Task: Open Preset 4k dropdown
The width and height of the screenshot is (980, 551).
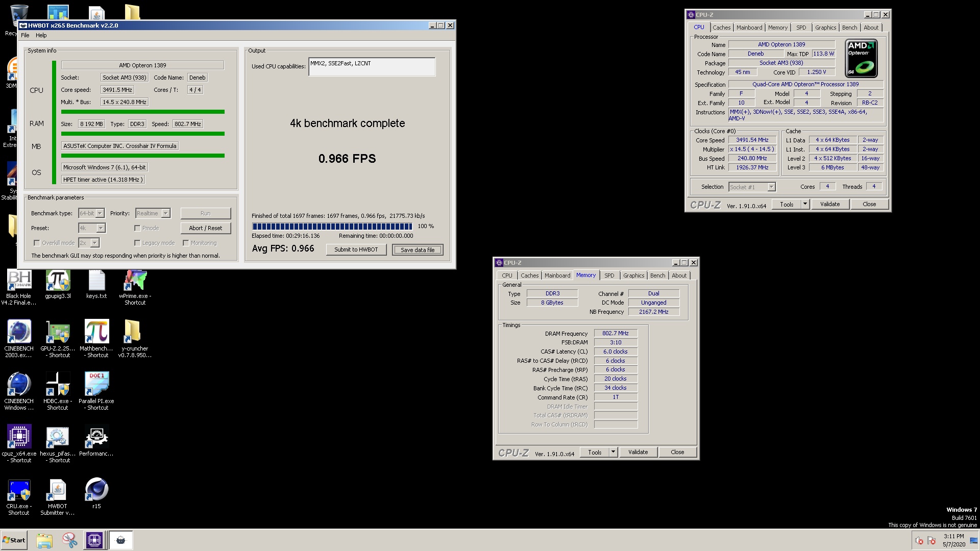Action: (92, 228)
